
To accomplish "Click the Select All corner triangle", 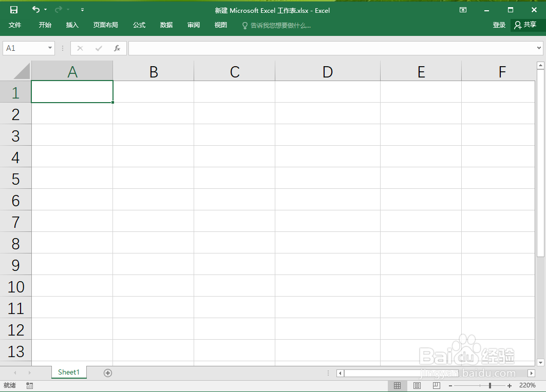I will (21, 71).
